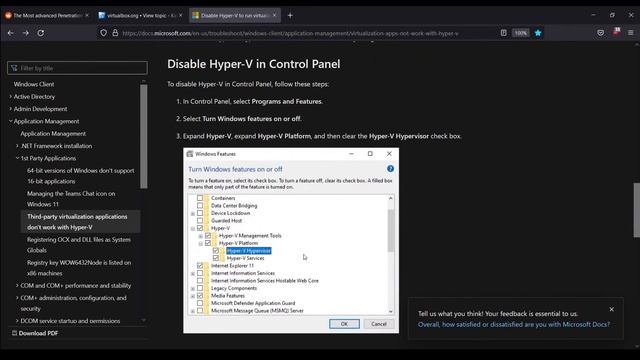Toggle the Device Lockdown checkbox

(x=200, y=213)
